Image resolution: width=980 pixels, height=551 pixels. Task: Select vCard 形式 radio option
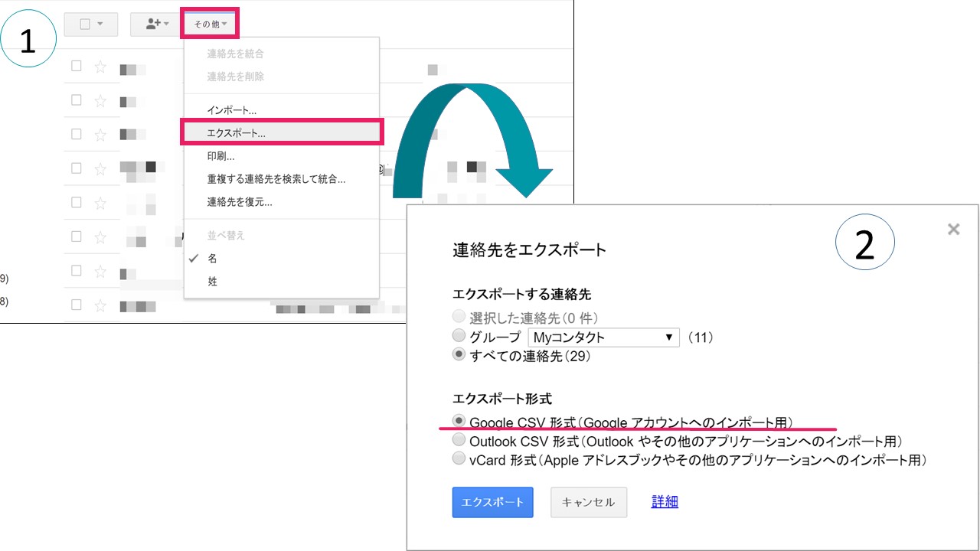tap(459, 459)
